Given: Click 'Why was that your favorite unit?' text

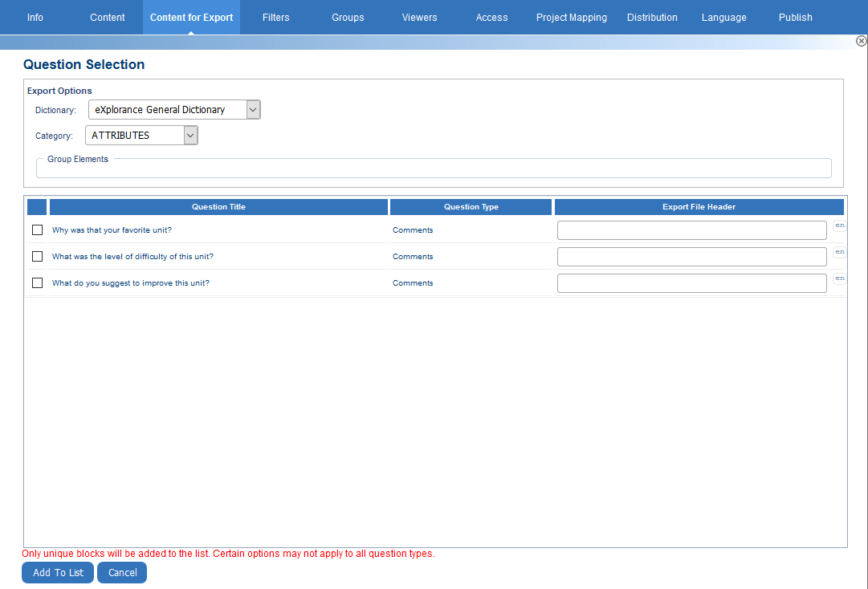Looking at the screenshot, I should click(x=112, y=230).
